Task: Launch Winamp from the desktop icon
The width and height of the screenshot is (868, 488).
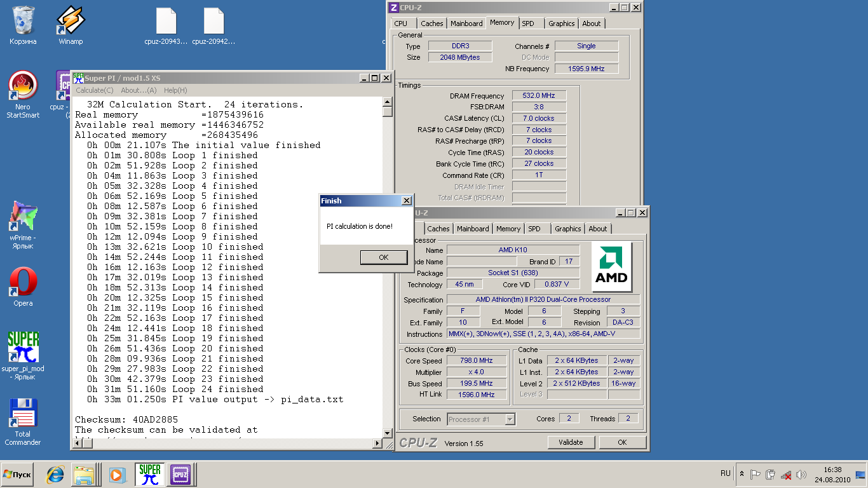Action: [71, 25]
